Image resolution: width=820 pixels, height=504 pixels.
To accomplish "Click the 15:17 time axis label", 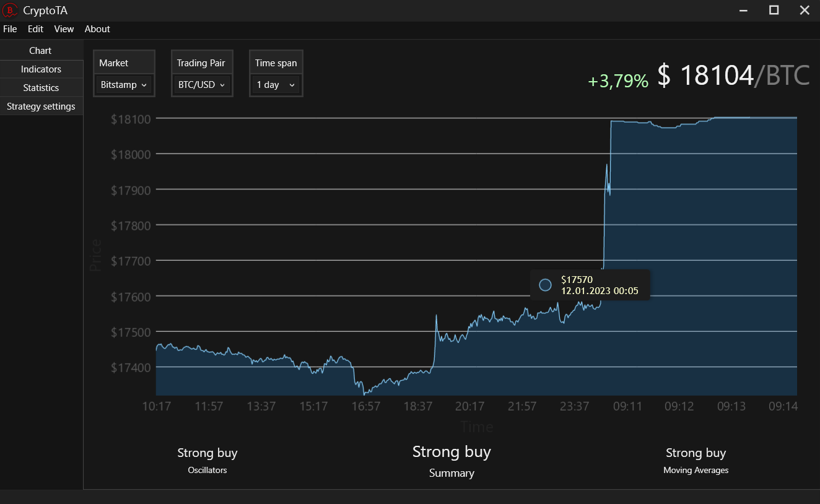I will click(313, 406).
